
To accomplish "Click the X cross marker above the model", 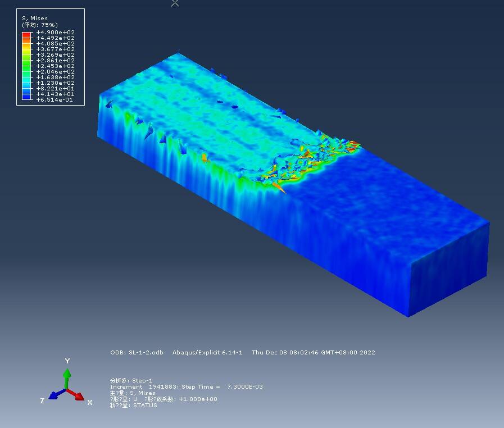I will click(175, 3).
